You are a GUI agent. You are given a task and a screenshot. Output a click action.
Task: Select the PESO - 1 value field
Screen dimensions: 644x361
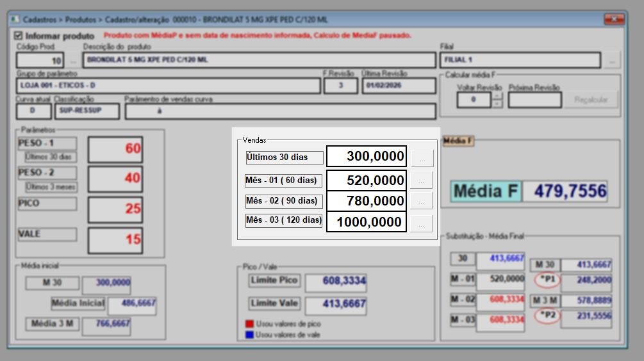115,149
